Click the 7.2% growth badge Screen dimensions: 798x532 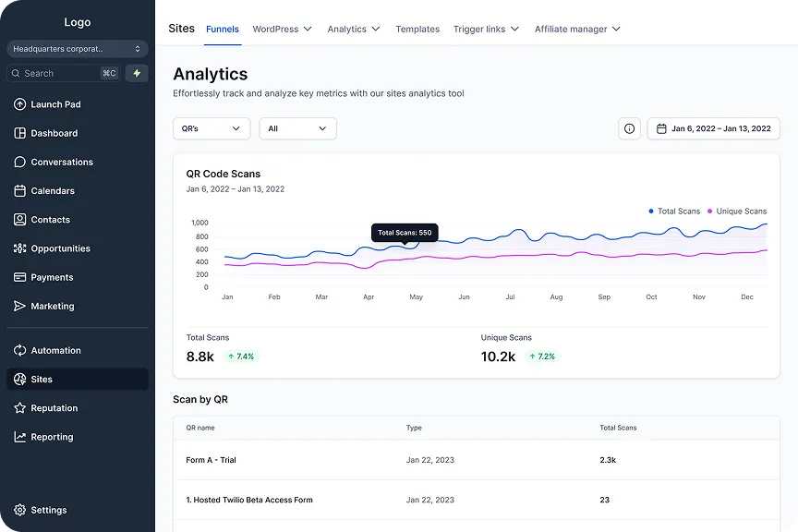(542, 357)
